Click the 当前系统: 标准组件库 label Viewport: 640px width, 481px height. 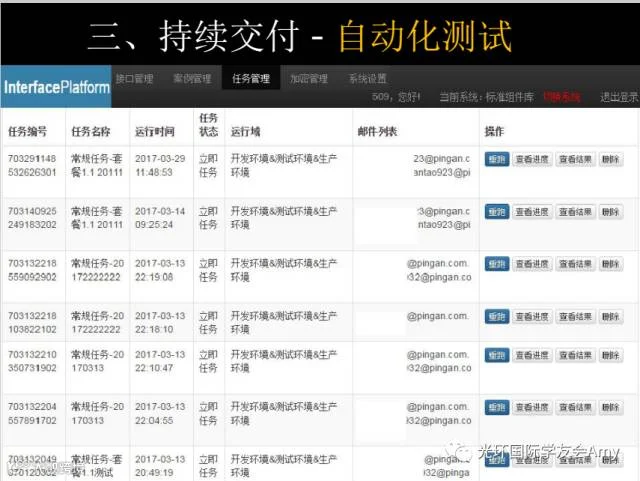pyautogui.click(x=487, y=97)
